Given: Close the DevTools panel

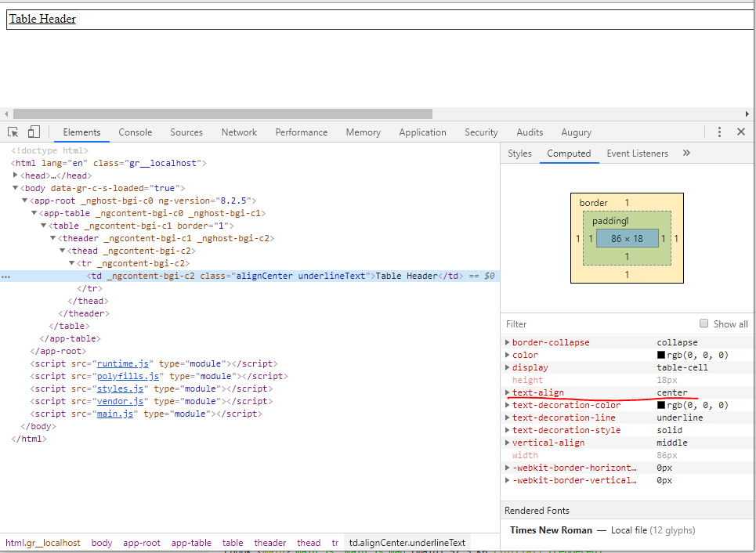Looking at the screenshot, I should pos(741,132).
